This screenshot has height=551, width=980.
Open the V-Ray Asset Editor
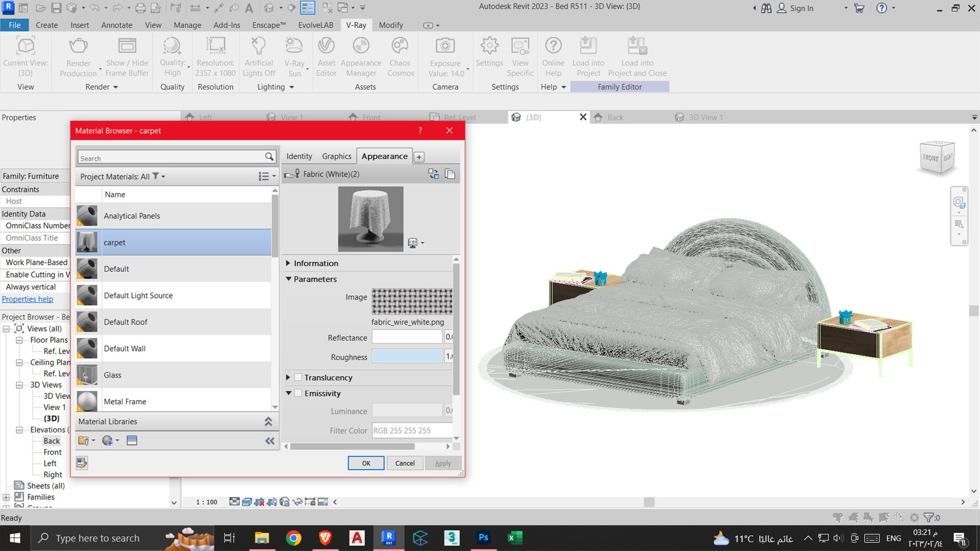[x=326, y=57]
